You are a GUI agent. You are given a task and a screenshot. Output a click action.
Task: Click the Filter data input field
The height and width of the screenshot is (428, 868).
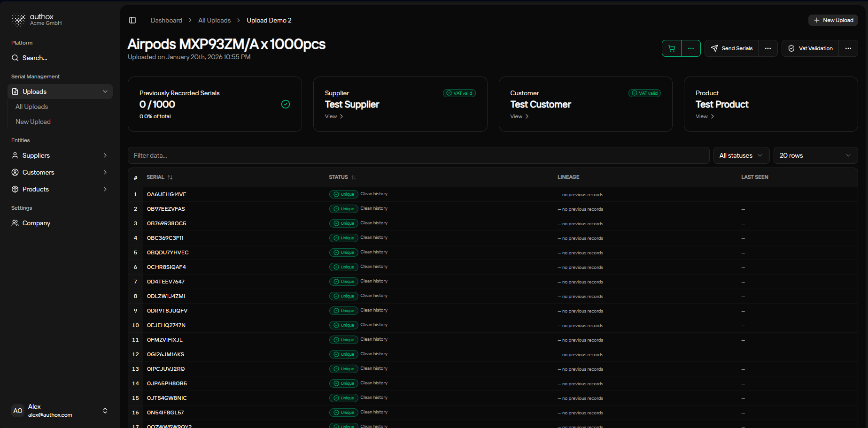(418, 155)
